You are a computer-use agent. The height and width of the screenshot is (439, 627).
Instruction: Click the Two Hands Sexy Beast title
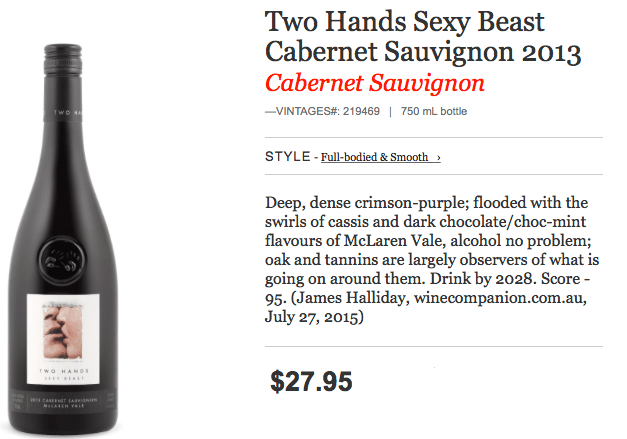[423, 37]
